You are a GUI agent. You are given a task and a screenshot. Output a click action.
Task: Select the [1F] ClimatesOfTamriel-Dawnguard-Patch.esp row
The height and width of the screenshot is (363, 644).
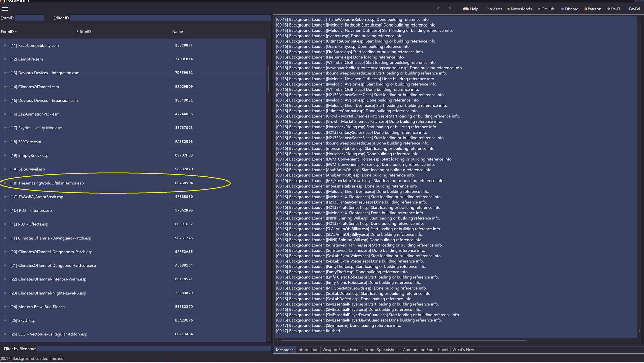click(133, 238)
